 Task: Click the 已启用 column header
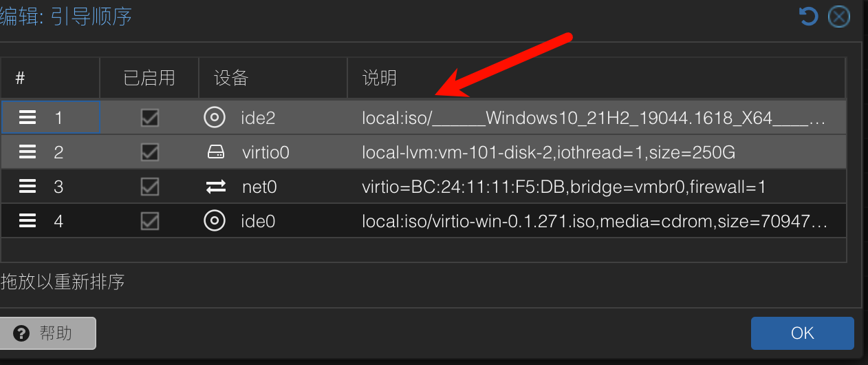[149, 78]
